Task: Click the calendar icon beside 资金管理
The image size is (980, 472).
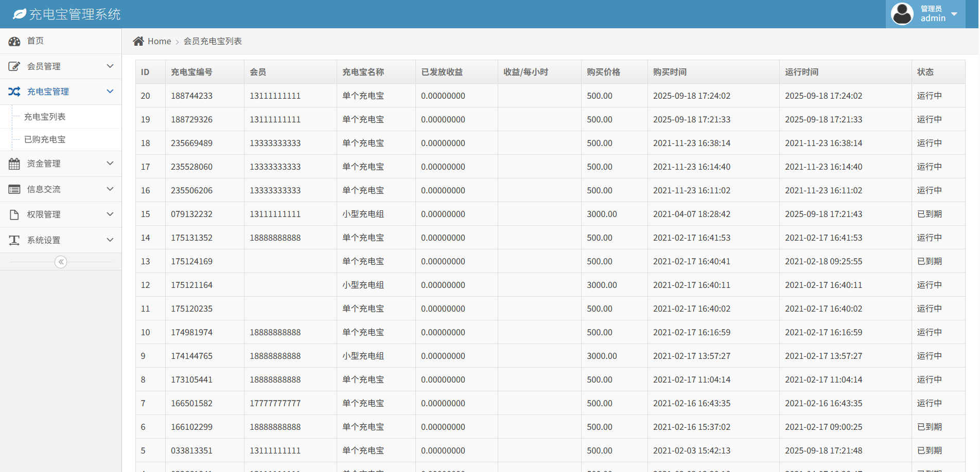Action: click(x=14, y=164)
